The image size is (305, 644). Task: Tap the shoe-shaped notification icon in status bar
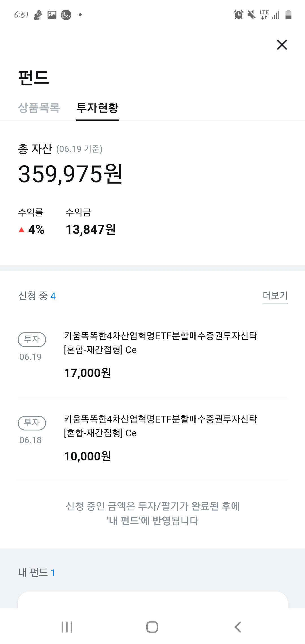click(x=38, y=15)
